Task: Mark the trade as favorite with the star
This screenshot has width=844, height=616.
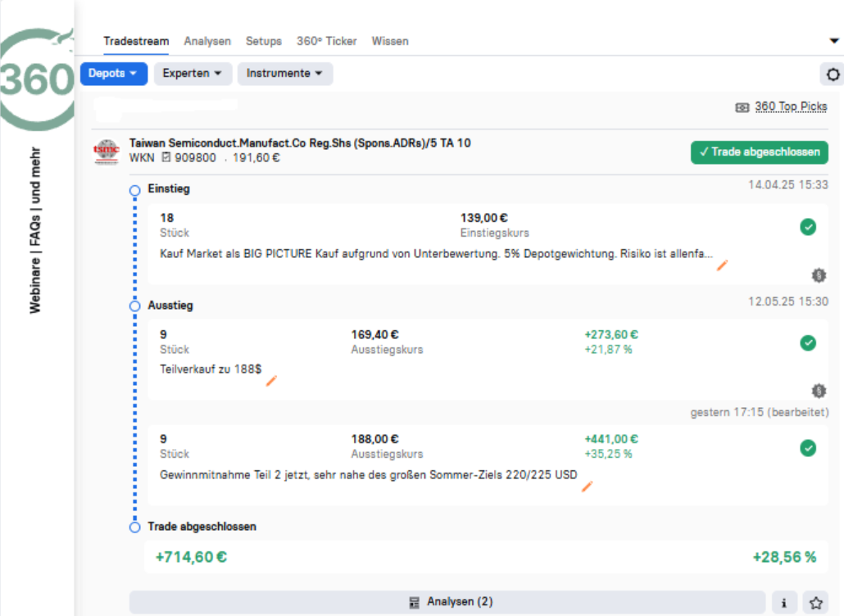Action: [x=815, y=603]
